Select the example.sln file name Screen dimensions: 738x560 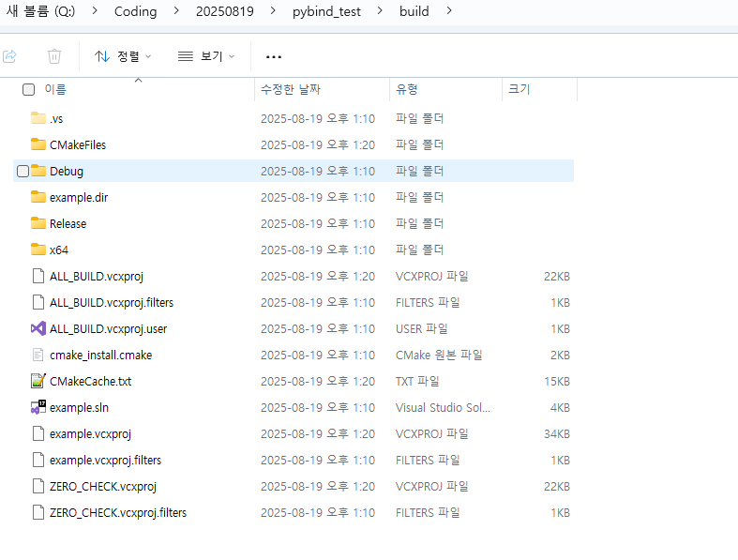(79, 408)
